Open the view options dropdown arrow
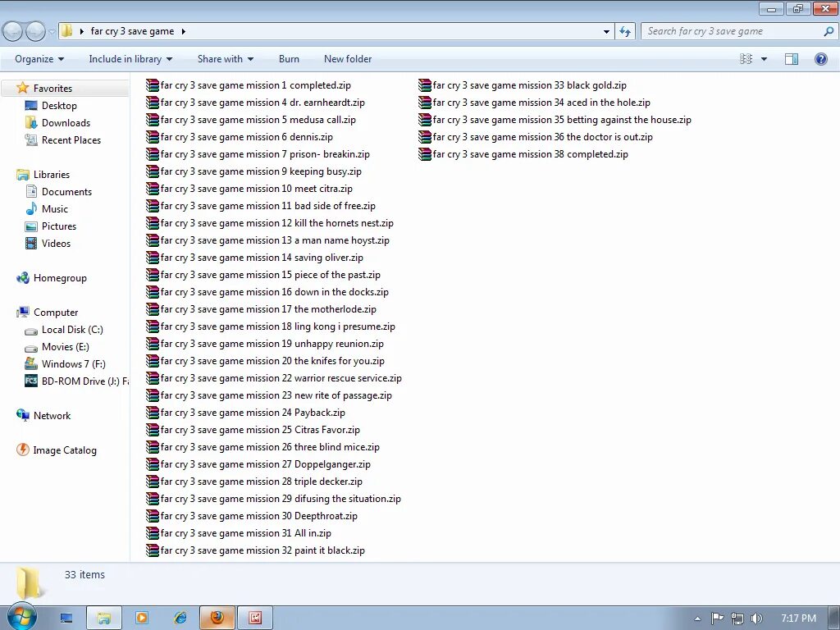840x630 pixels. click(764, 59)
